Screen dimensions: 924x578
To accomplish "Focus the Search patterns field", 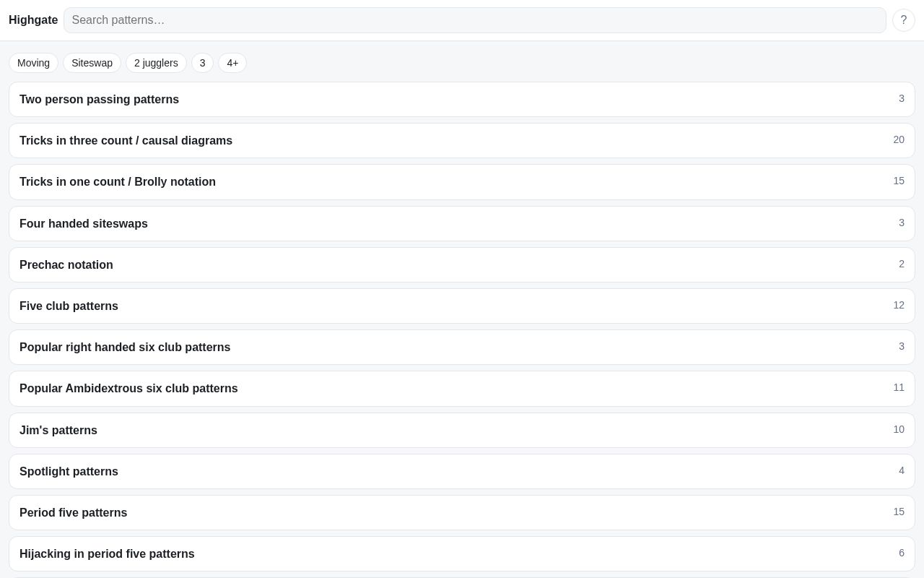I will (475, 20).
